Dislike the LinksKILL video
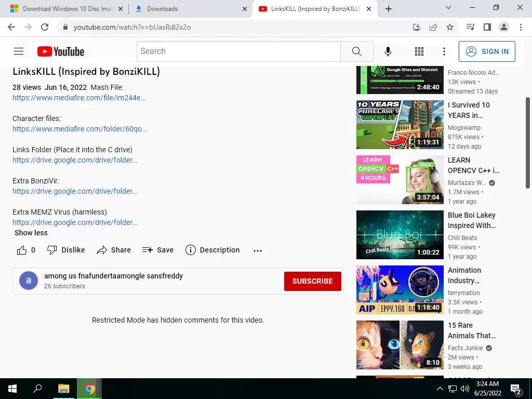Viewport: 532px width, 399px height. [x=66, y=250]
